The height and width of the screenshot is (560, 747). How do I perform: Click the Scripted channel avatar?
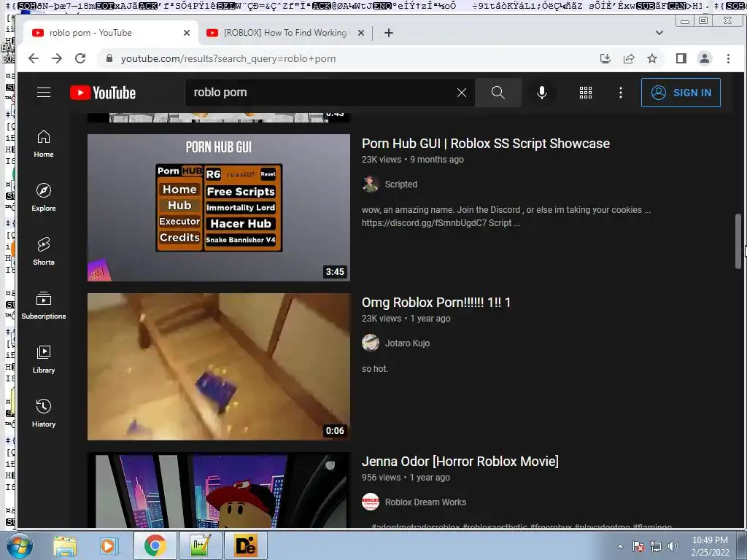pos(370,184)
